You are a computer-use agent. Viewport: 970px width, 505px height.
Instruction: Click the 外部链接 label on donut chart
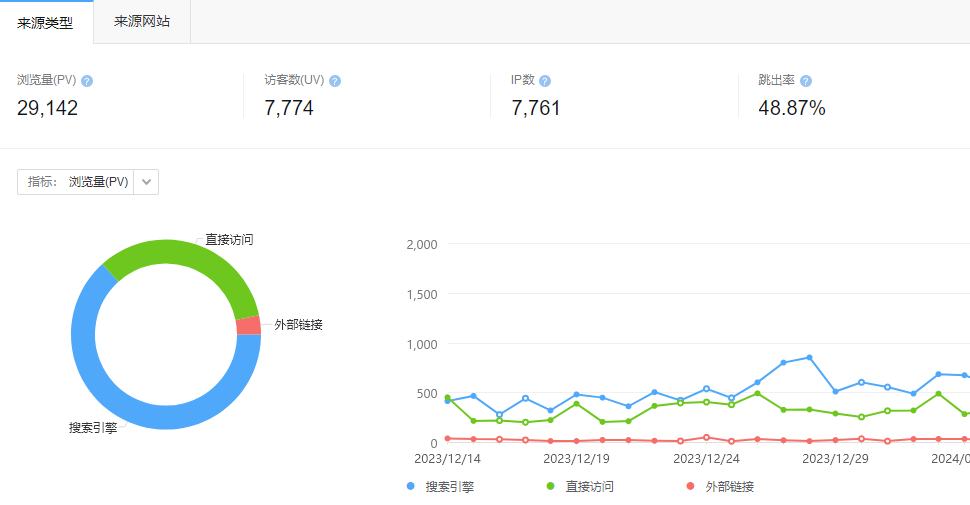pyautogui.click(x=298, y=325)
